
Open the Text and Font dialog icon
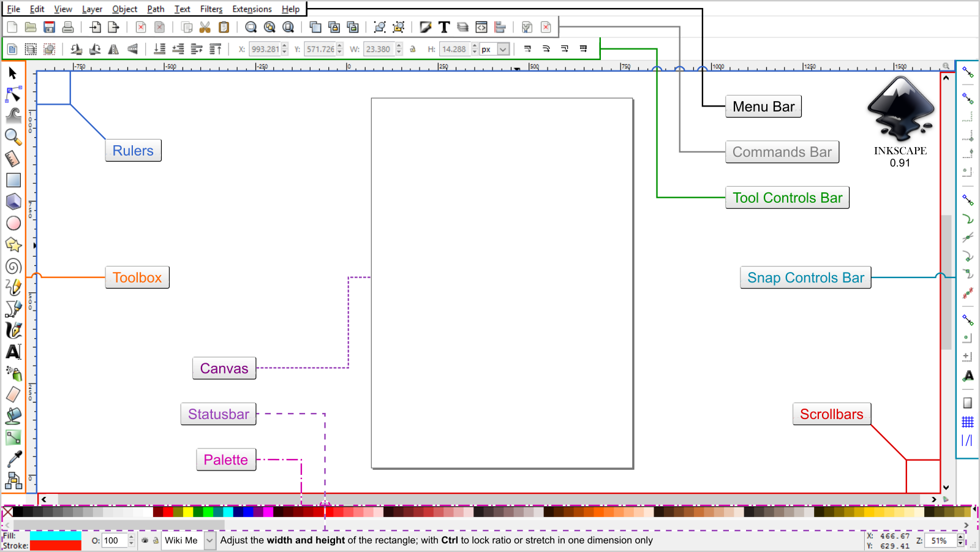[444, 27]
